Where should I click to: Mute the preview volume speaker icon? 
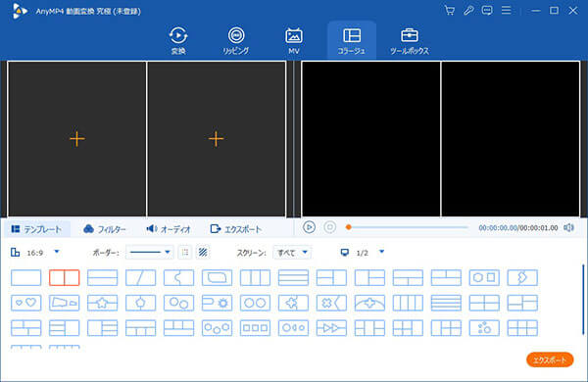(568, 227)
